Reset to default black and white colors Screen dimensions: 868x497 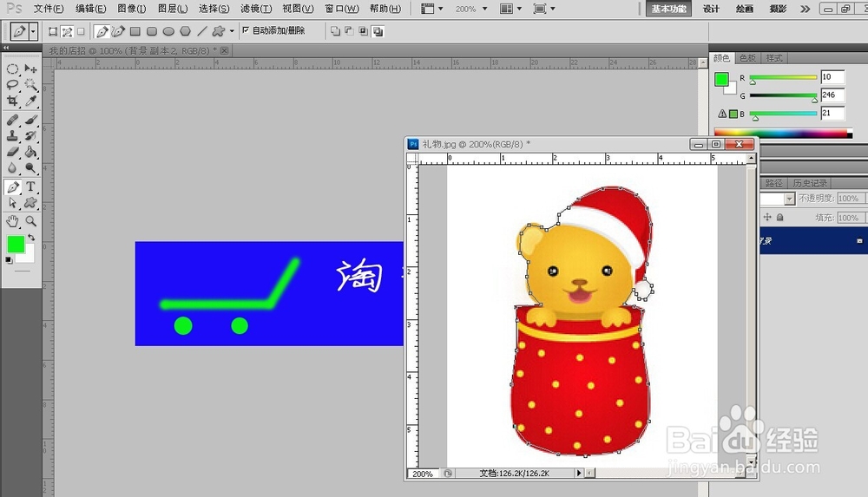click(x=9, y=260)
